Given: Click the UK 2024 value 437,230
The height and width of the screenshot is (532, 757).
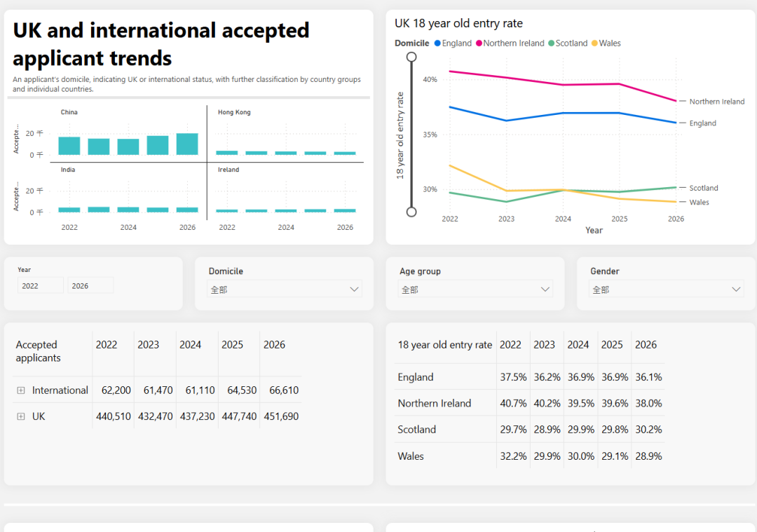Looking at the screenshot, I should click(x=198, y=416).
